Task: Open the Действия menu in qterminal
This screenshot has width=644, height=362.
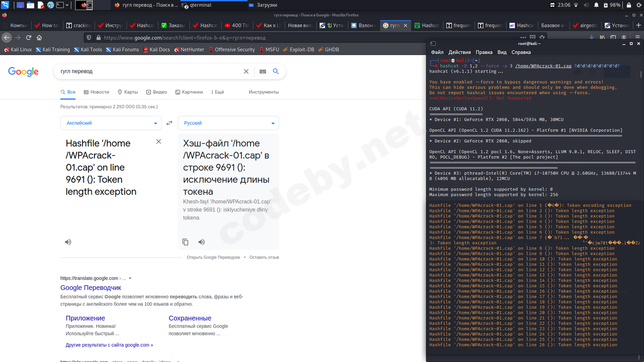Action: [460, 52]
